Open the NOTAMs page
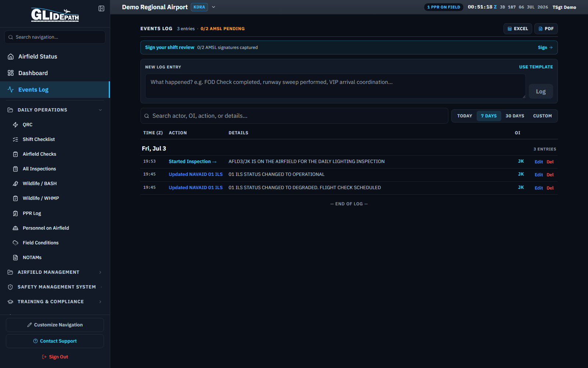Screen dimensions: 588x368 (x=55, y=258)
